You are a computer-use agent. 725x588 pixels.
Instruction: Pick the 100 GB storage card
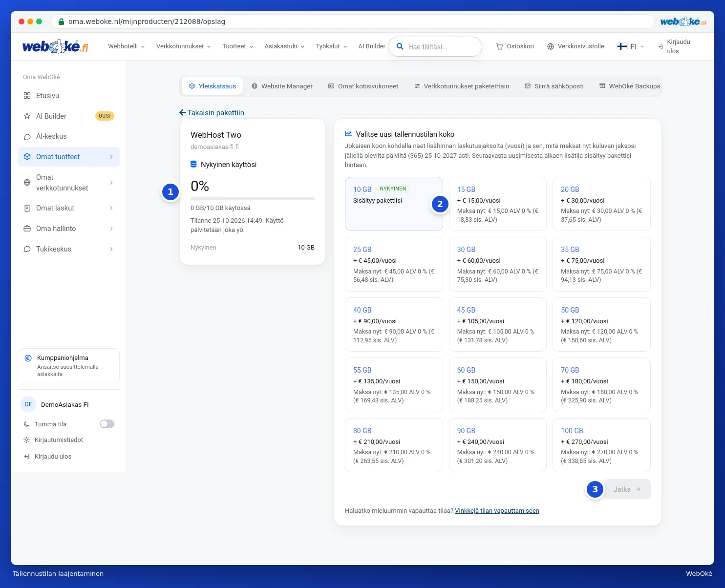601,445
